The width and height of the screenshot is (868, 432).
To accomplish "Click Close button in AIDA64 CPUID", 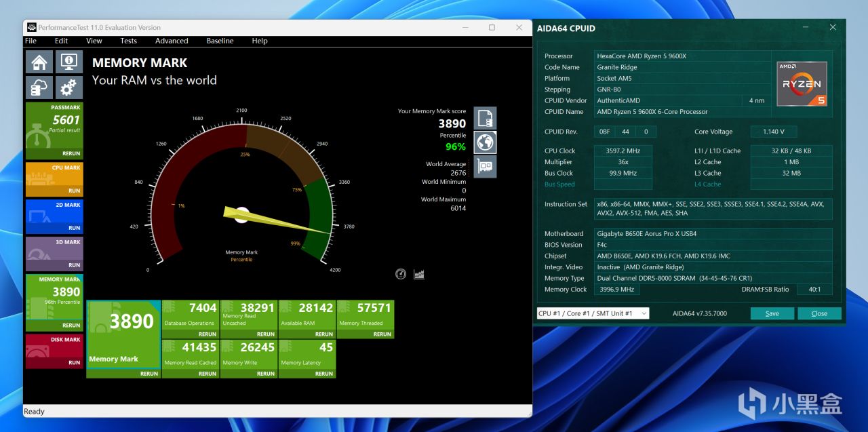I will pyautogui.click(x=819, y=313).
